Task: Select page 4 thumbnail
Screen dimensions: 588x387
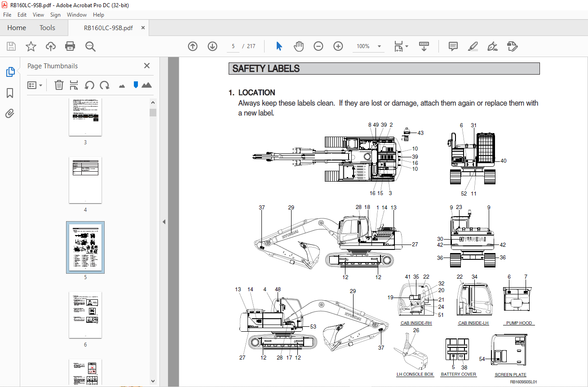Action: [x=85, y=180]
